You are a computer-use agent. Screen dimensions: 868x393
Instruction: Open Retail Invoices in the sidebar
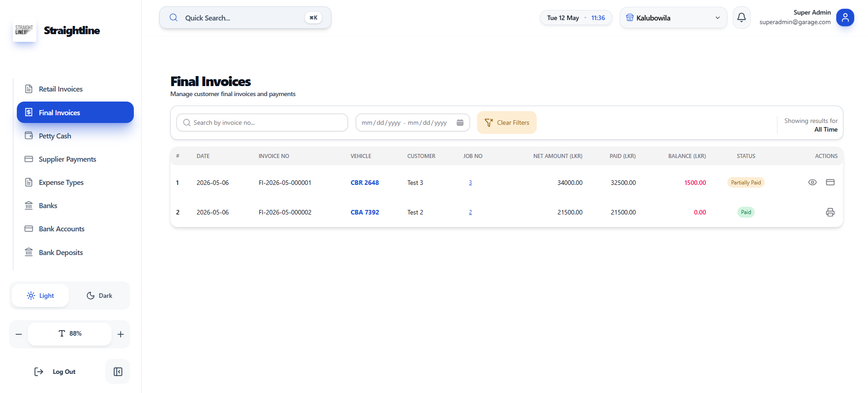[75, 89]
